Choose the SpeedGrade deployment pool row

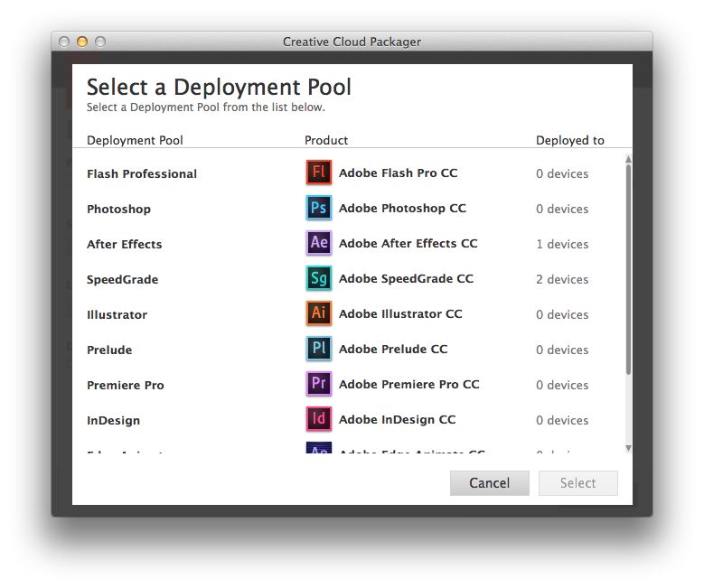click(x=123, y=279)
